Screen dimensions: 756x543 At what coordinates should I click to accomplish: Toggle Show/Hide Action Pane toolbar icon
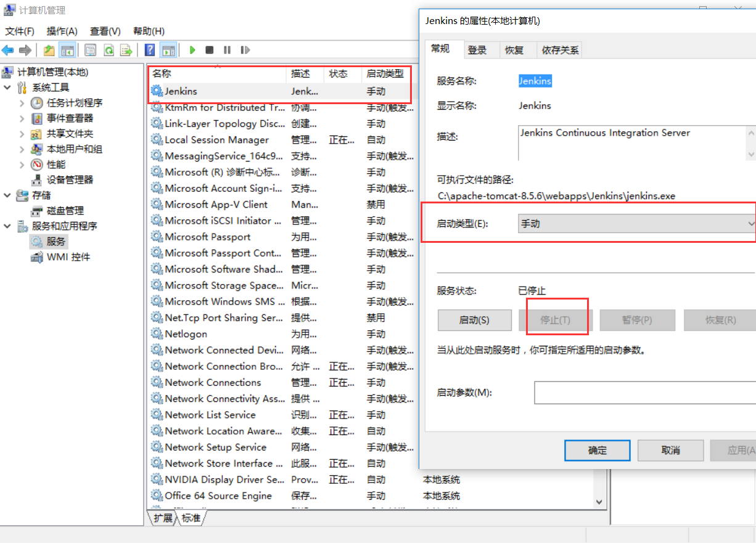click(168, 50)
